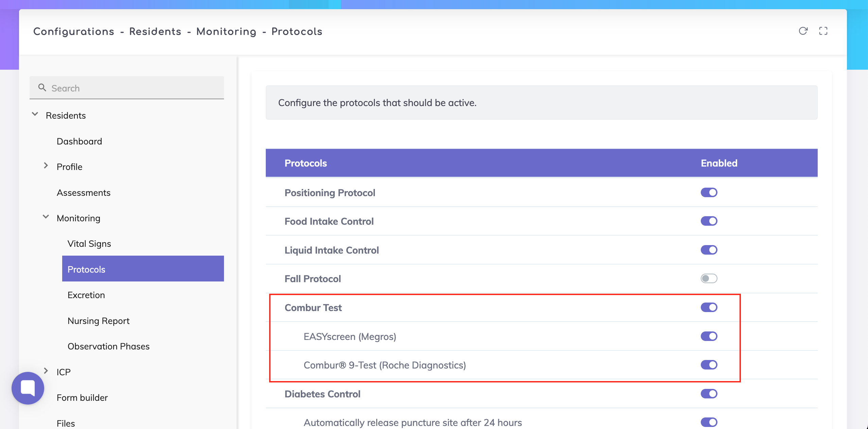This screenshot has width=868, height=429.
Task: Turn off EASYscreen (Megros) switch
Action: pos(709,336)
